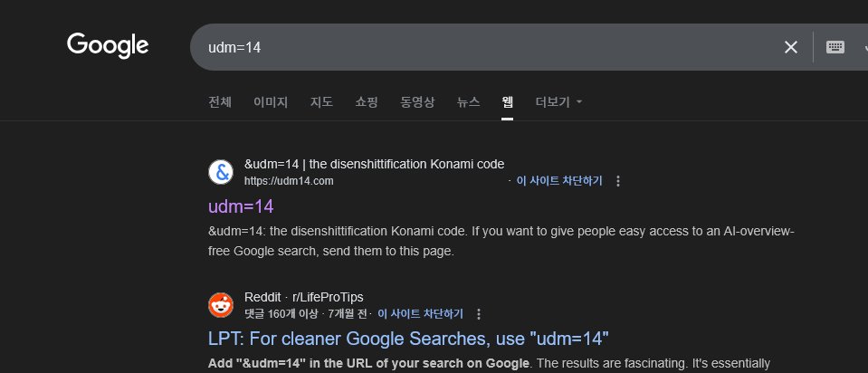The height and width of the screenshot is (373, 868).
Task: Click the udm14.com ampersand favicon
Action: coord(221,172)
